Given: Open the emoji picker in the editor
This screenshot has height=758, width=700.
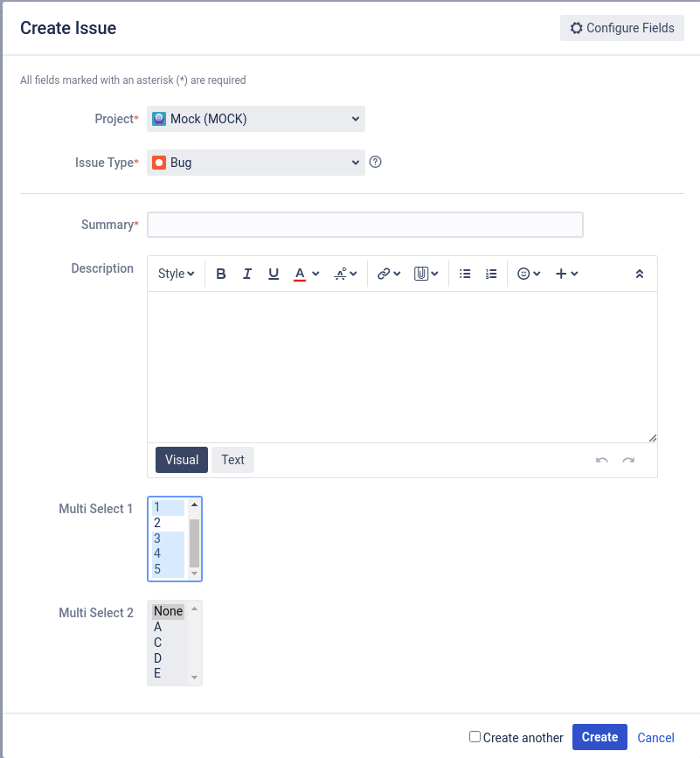Looking at the screenshot, I should pyautogui.click(x=523, y=274).
